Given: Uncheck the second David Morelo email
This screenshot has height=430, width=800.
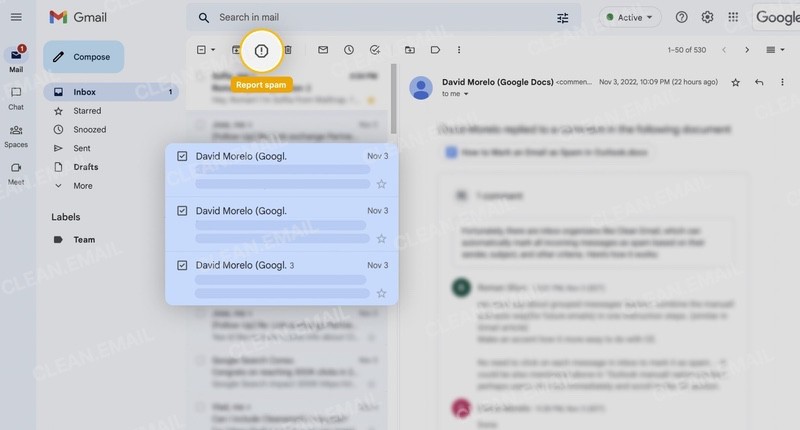Looking at the screenshot, I should pos(182,211).
